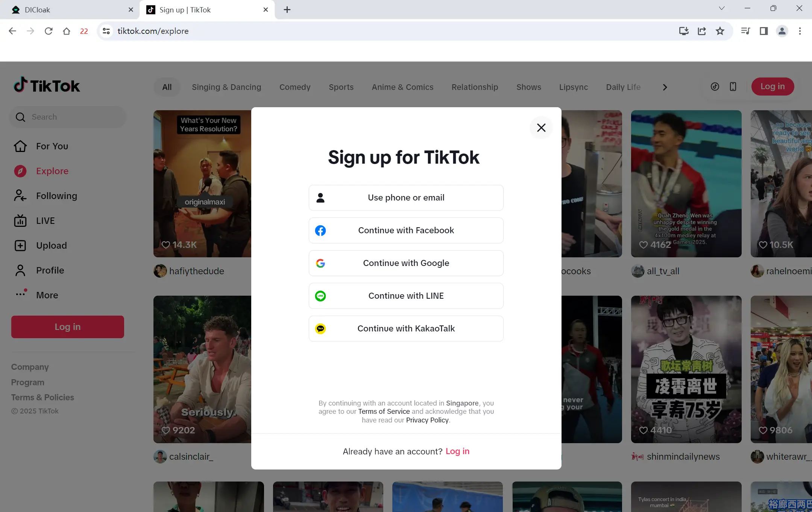This screenshot has width=812, height=512.
Task: Click the Explore compass icon in sidebar
Action: tap(20, 171)
